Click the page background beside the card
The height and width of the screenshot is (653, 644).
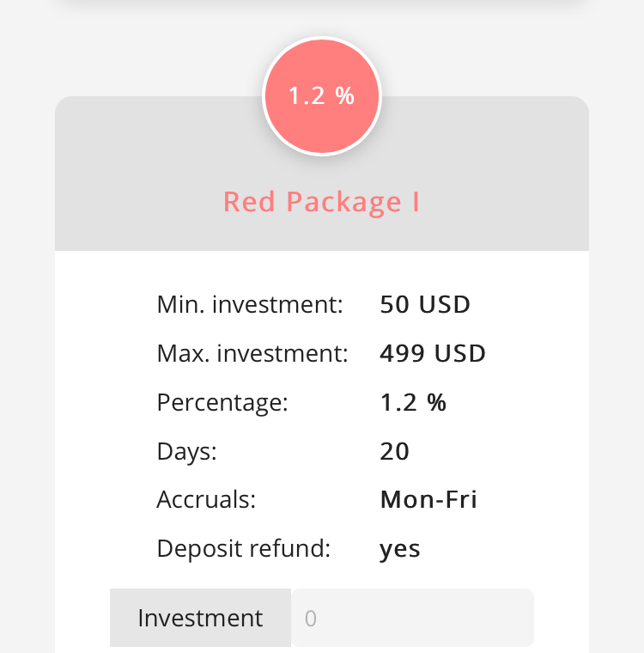(x=26, y=344)
